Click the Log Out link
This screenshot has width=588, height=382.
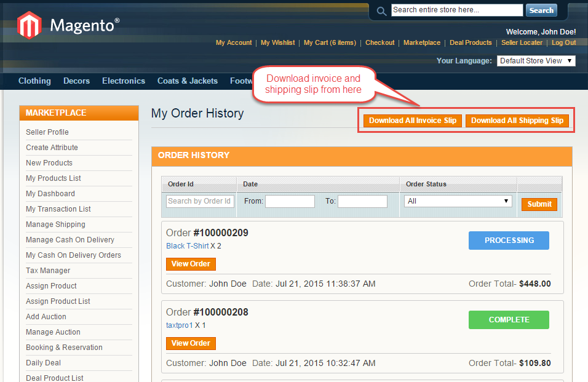[563, 43]
